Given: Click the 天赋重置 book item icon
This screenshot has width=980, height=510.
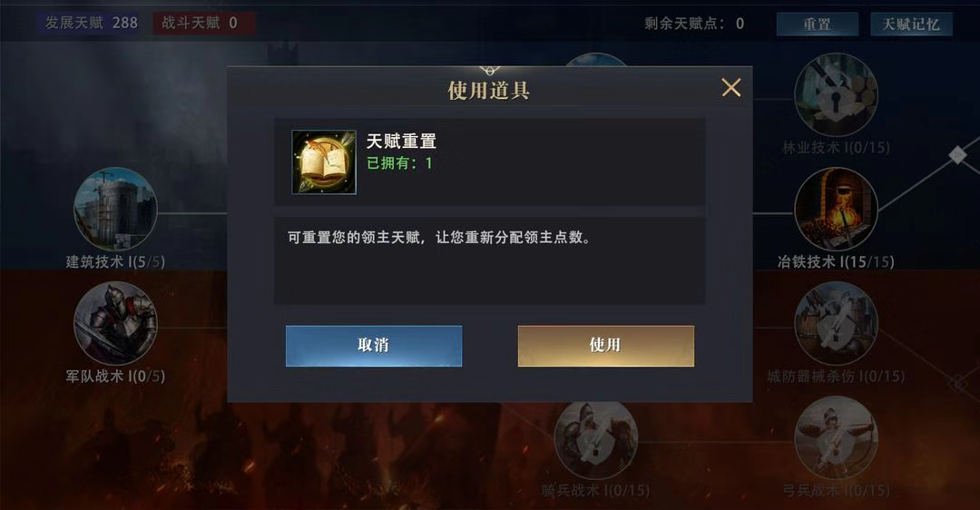Looking at the screenshot, I should coord(324,162).
